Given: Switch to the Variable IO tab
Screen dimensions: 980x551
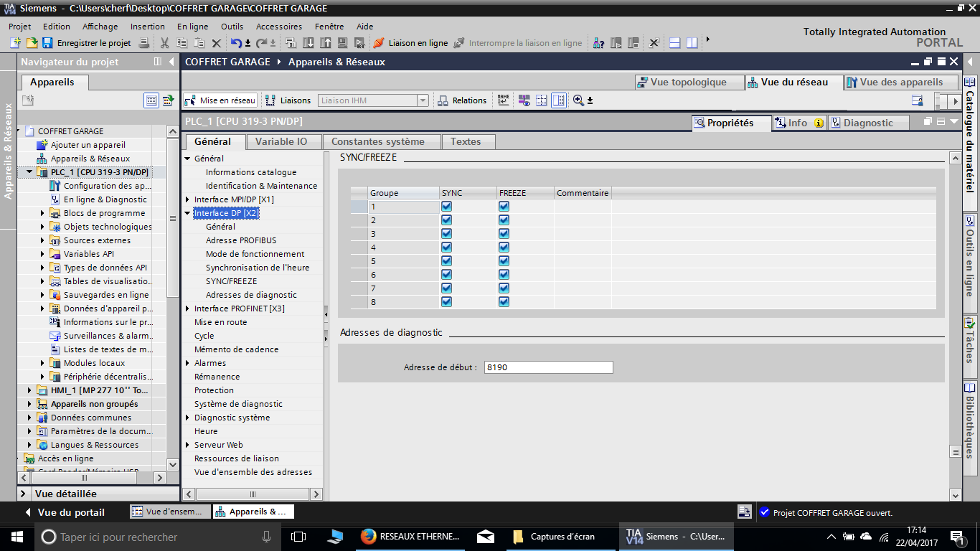Looking at the screenshot, I should 281,141.
